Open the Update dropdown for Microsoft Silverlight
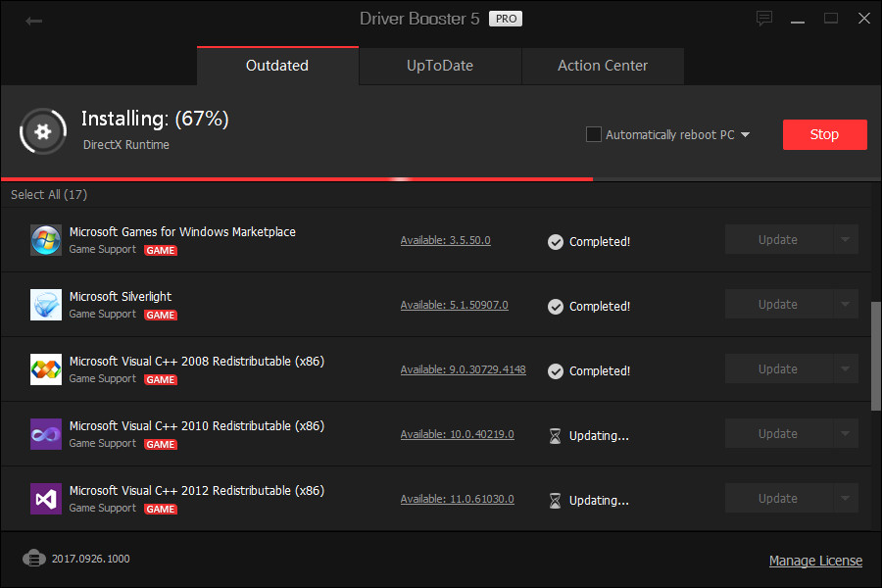This screenshot has height=588, width=882. click(845, 304)
